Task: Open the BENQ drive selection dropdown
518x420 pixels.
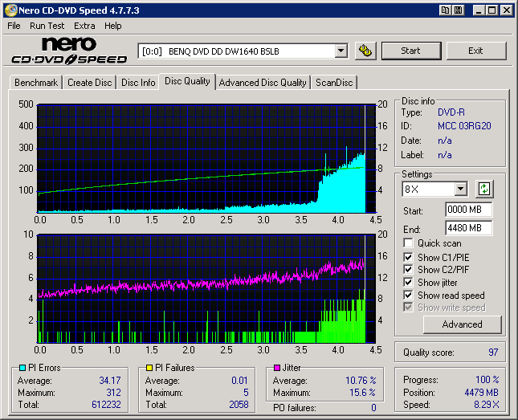Action: coord(341,51)
